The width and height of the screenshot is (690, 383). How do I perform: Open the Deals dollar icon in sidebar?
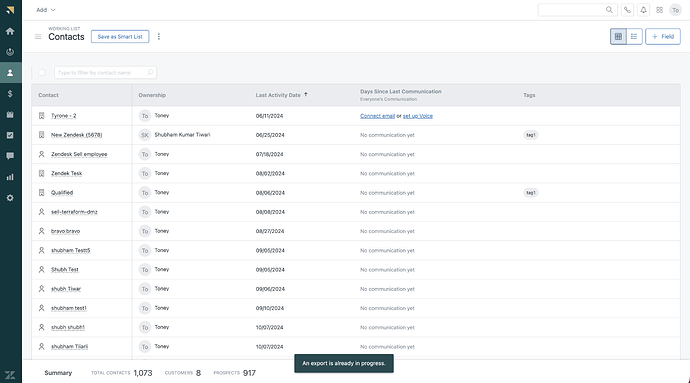point(10,94)
